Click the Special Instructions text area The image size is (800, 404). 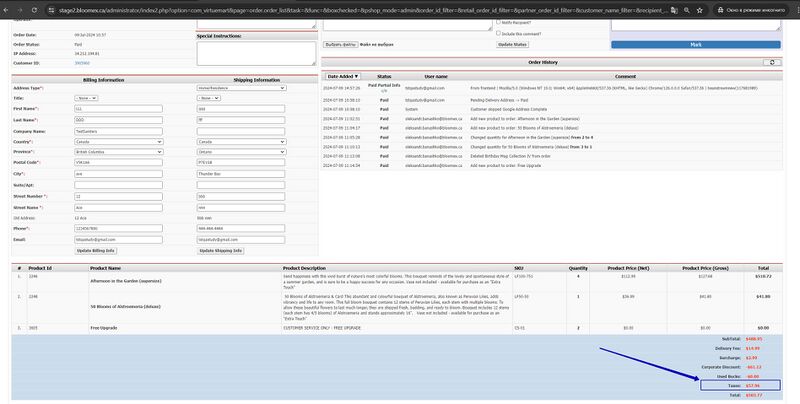256,53
